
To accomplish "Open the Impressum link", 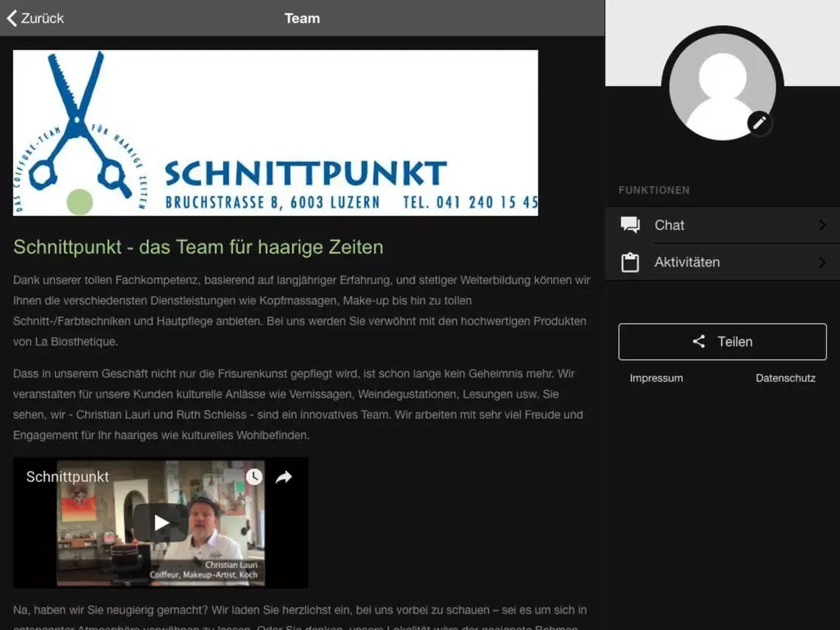I will 657,378.
